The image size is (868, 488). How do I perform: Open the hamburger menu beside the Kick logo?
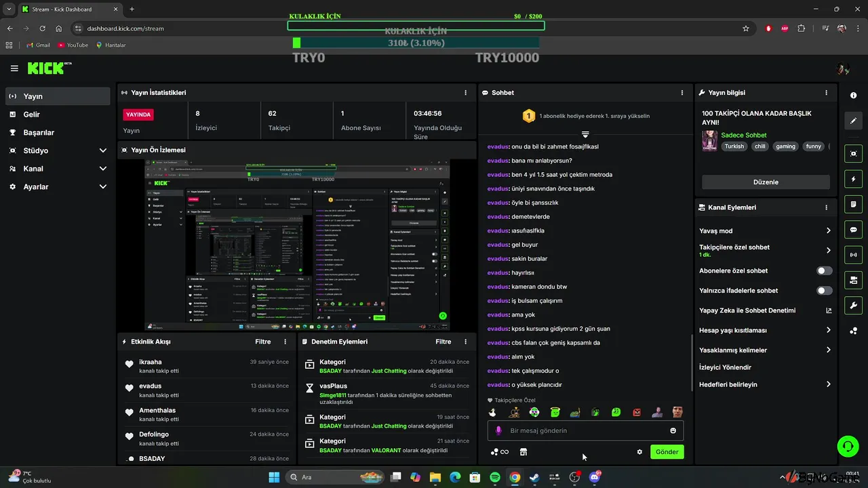14,68
